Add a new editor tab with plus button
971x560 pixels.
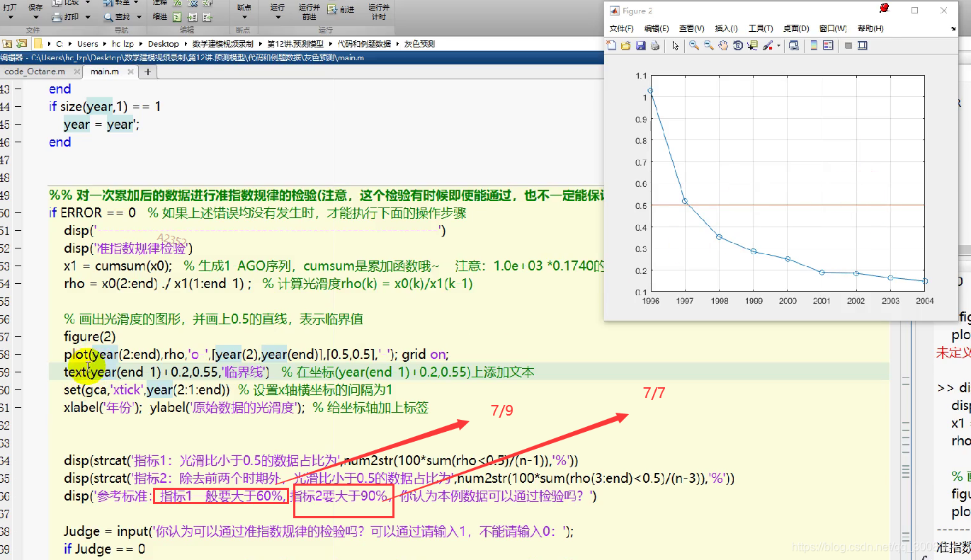pos(147,72)
